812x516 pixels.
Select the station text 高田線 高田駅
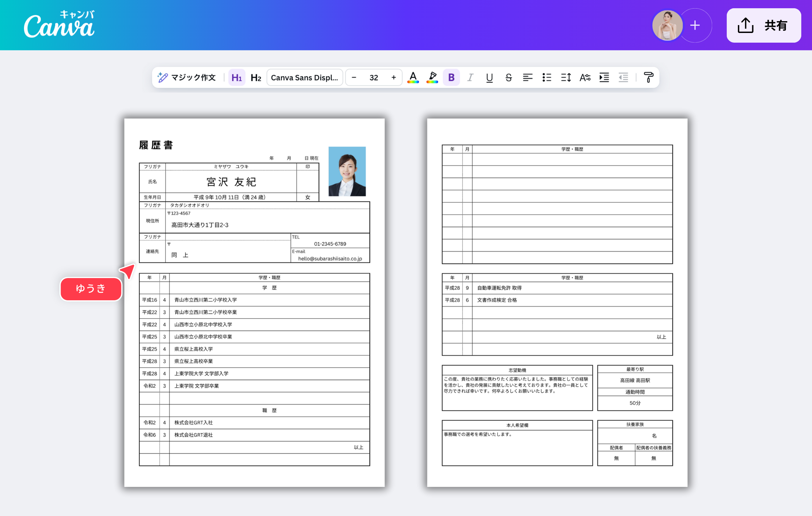click(635, 381)
